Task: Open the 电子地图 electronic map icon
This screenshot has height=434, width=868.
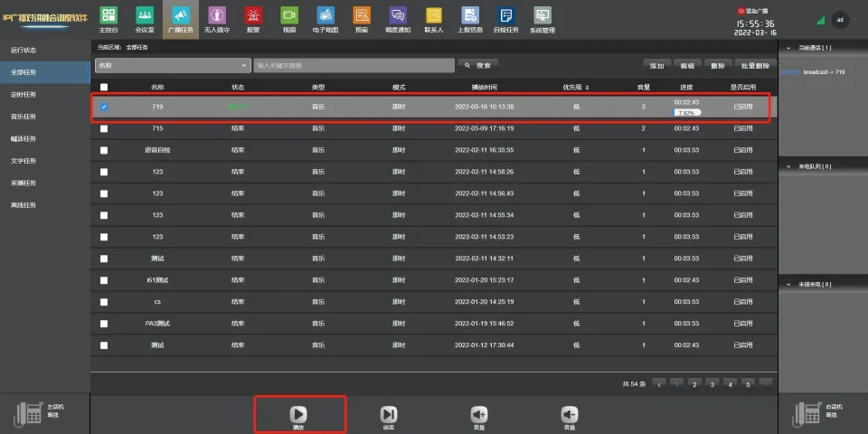Action: pos(325,19)
